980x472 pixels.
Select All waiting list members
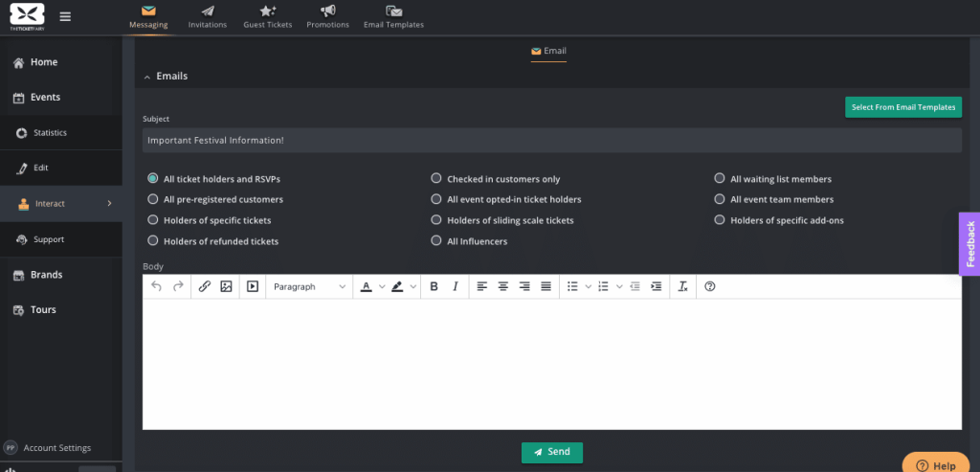(x=720, y=178)
